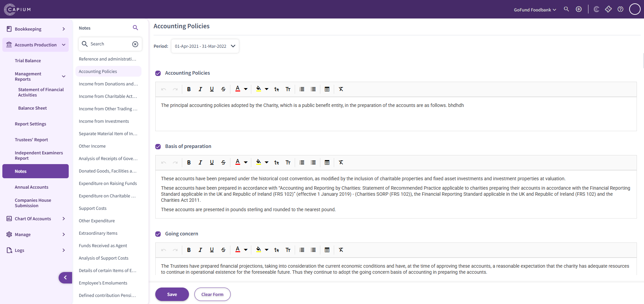The image size is (644, 304).
Task: Click the add plus icon in header
Action: pos(579,9)
